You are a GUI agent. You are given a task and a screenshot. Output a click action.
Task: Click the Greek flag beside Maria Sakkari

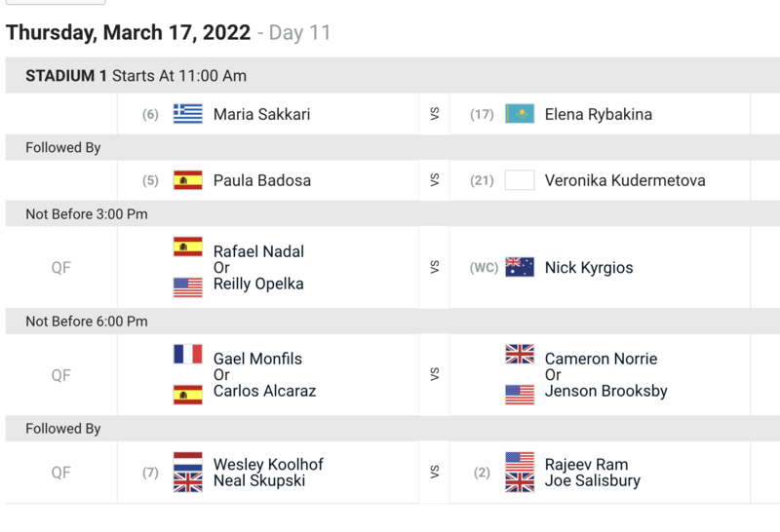point(188,114)
